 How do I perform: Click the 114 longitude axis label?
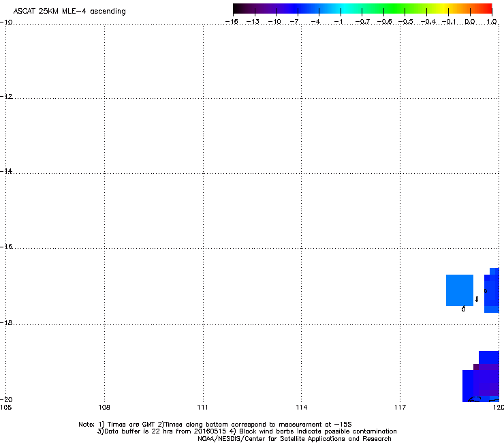point(302,408)
